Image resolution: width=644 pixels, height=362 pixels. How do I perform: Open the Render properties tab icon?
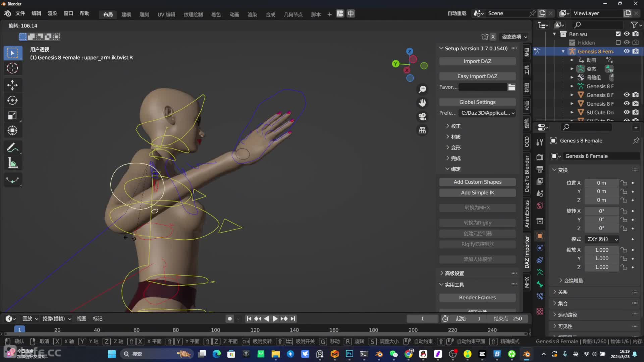pyautogui.click(x=540, y=157)
